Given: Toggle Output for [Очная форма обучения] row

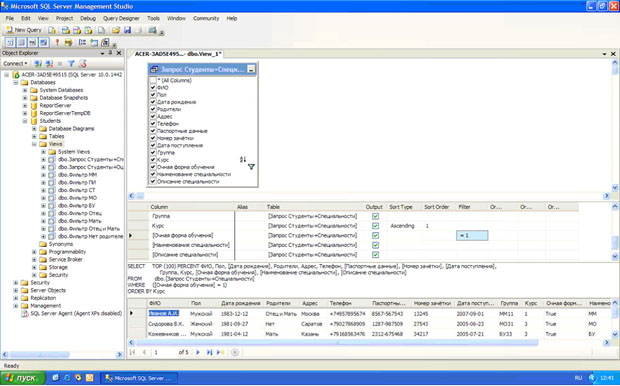Looking at the screenshot, I should click(375, 235).
